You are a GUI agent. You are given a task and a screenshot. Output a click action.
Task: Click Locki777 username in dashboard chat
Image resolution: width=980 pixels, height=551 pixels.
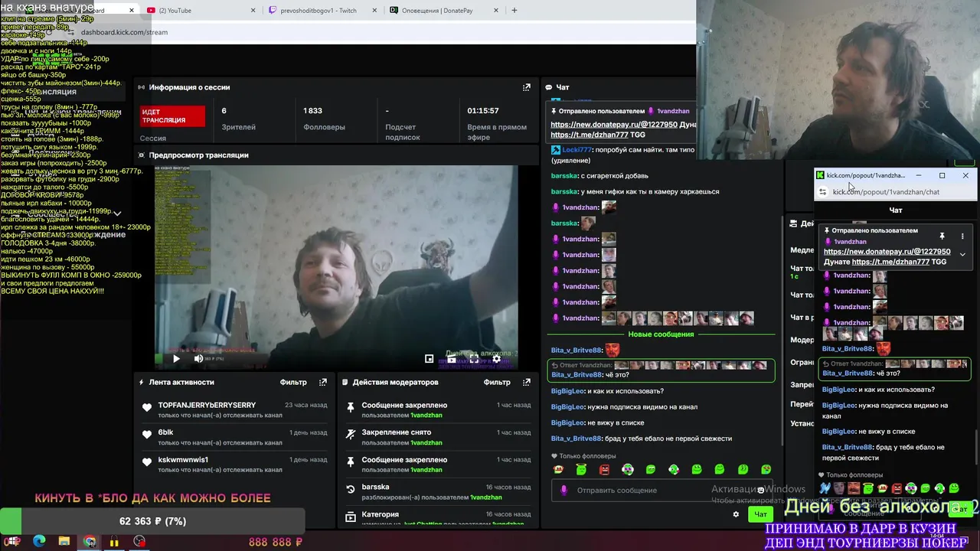pos(577,150)
